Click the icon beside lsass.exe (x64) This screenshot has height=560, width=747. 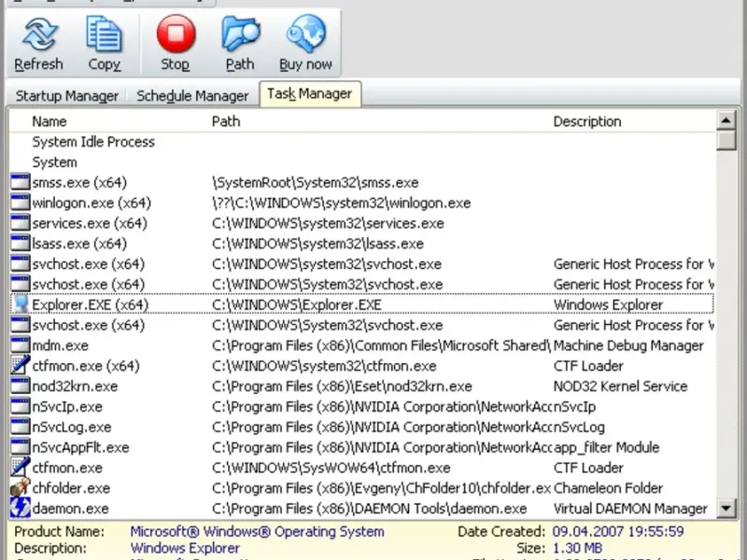coord(20,244)
